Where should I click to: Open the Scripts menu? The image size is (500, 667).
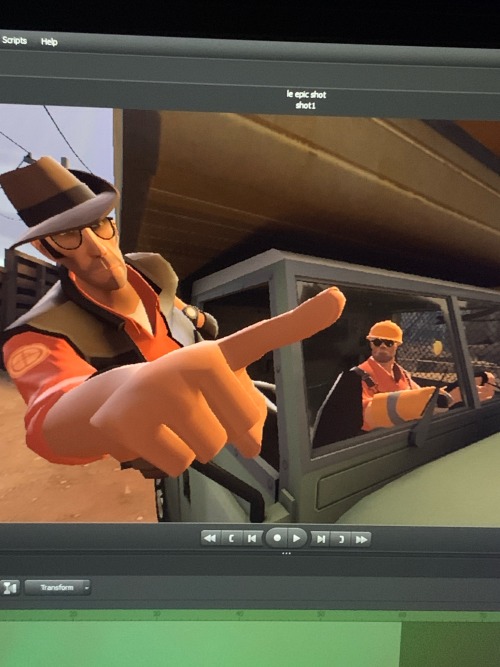pyautogui.click(x=14, y=40)
